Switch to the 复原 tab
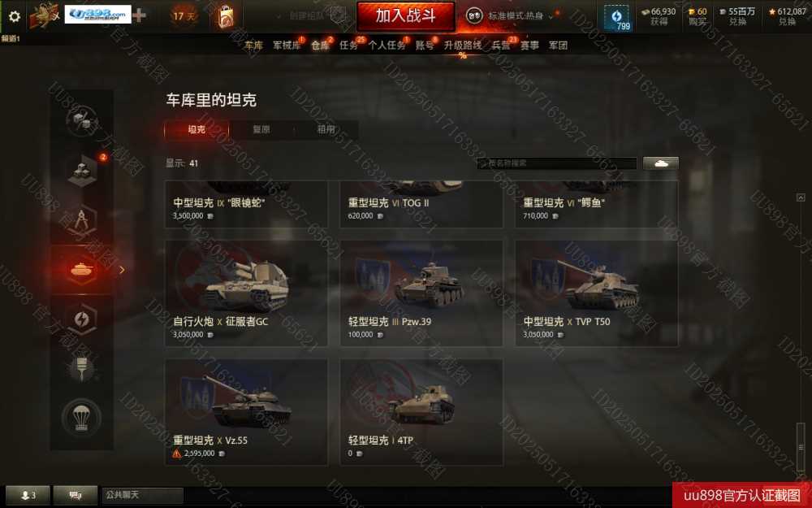Viewport: 812px width, 508px height. coord(261,129)
